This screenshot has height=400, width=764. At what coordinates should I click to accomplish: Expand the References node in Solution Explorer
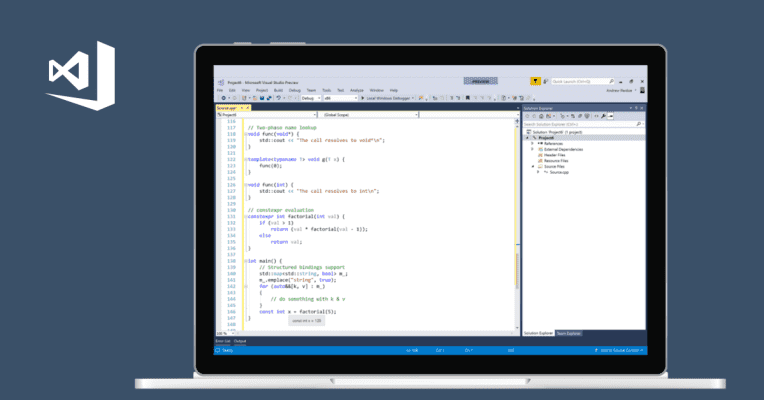531,144
